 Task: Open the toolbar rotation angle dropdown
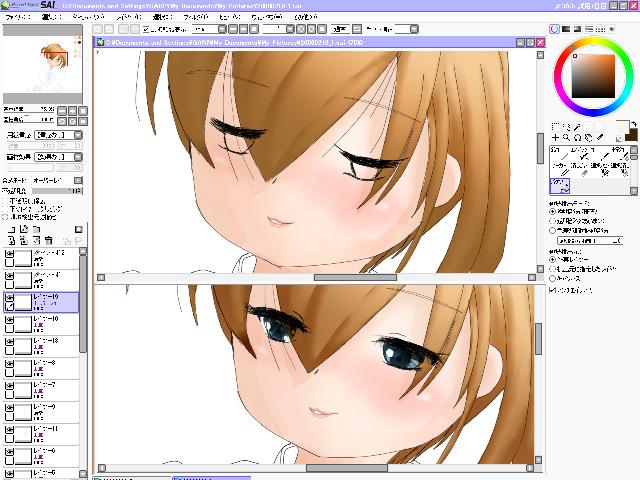pyautogui.click(x=290, y=29)
